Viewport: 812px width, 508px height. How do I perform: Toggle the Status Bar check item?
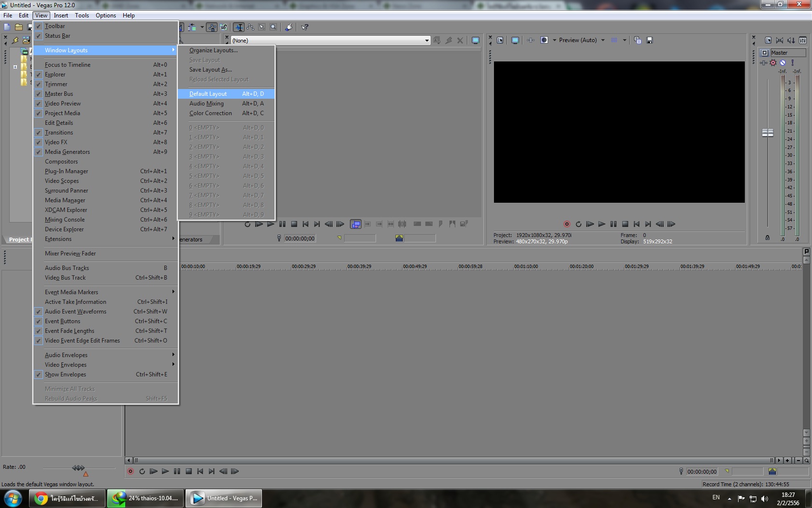point(105,36)
